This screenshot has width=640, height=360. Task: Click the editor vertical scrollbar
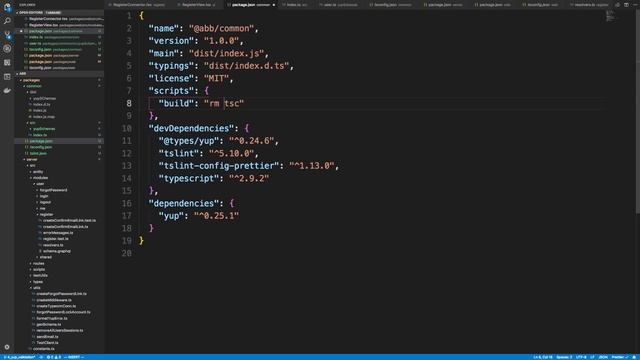pyautogui.click(x=638, y=110)
